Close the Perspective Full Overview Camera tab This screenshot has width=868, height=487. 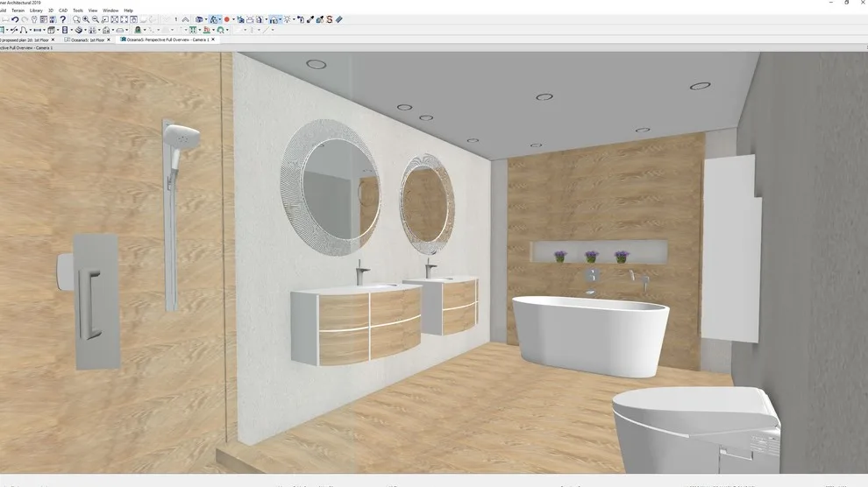tap(212, 39)
